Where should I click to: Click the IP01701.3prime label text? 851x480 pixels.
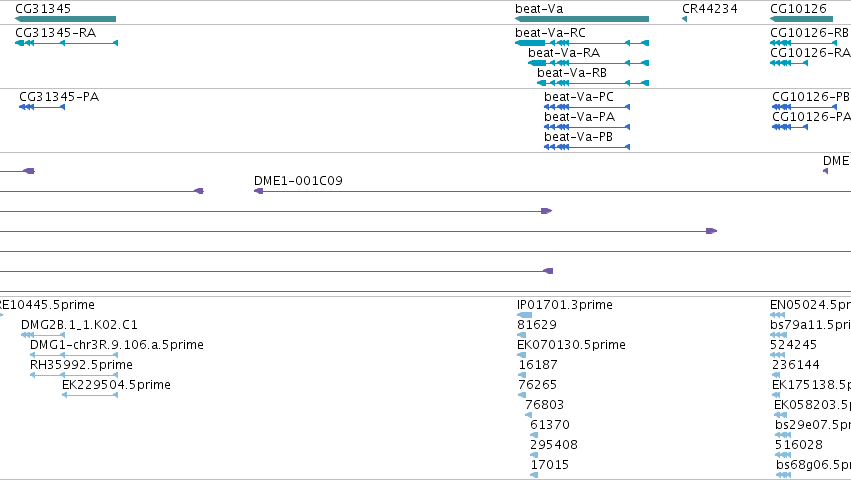564,305
